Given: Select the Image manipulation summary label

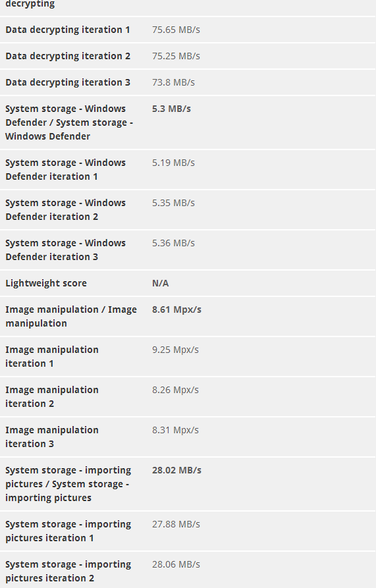Looking at the screenshot, I should point(71,316).
